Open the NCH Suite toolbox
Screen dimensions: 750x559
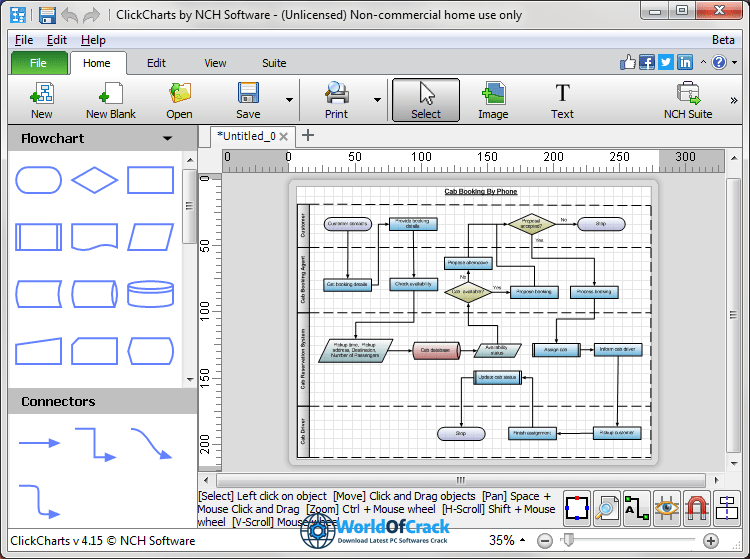pyautogui.click(x=688, y=100)
